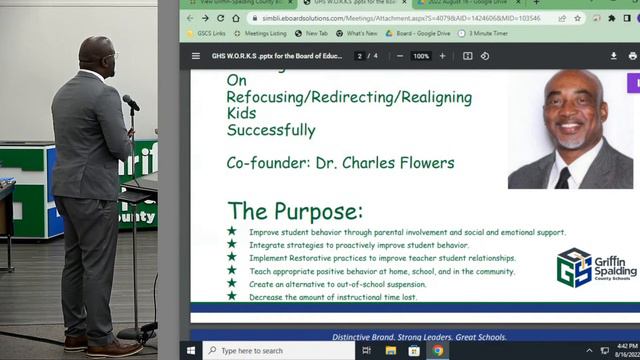Click "Refocusing/Redirecting/Realigning" text
Screen dimensions: 640x360
tap(349, 98)
